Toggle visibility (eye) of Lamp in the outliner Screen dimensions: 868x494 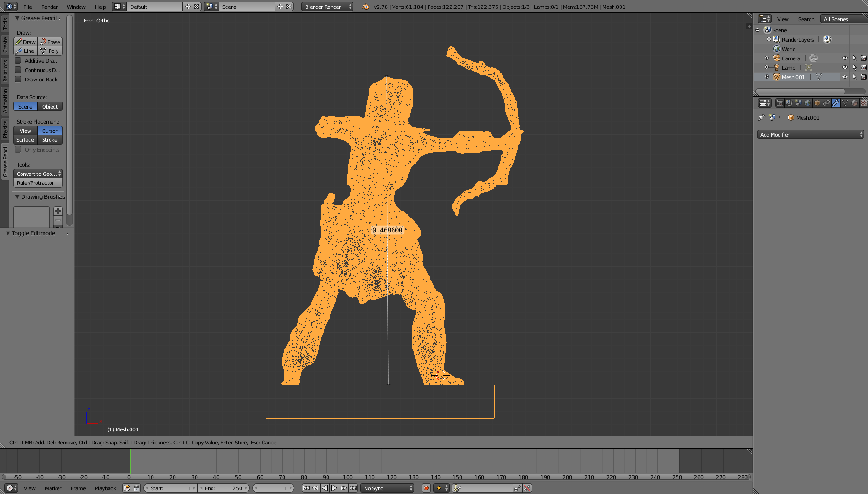pyautogui.click(x=845, y=67)
